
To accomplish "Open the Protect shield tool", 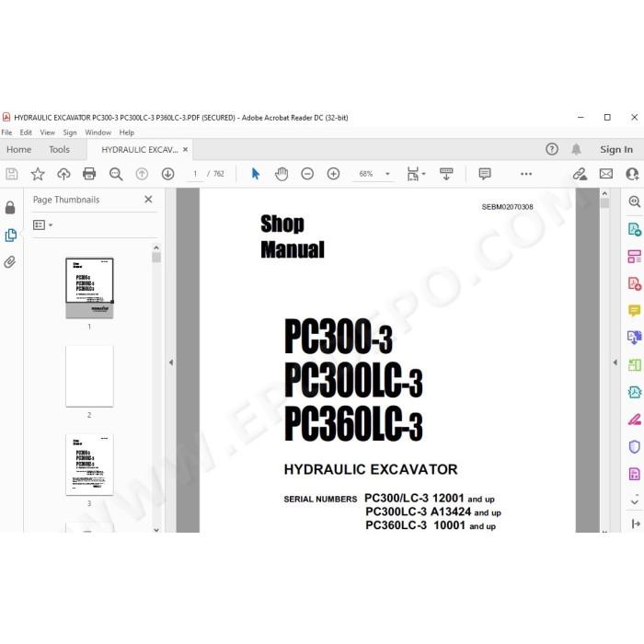I will [x=634, y=446].
